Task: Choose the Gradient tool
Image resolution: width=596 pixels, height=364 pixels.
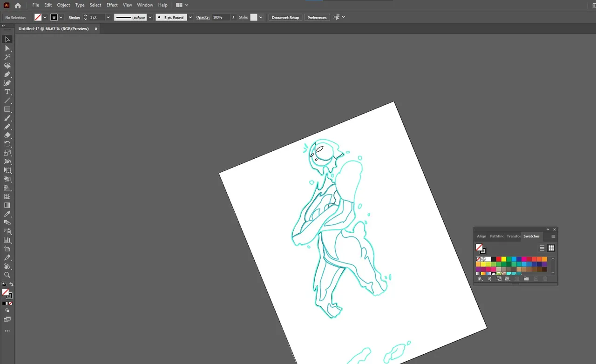Action: (x=7, y=205)
